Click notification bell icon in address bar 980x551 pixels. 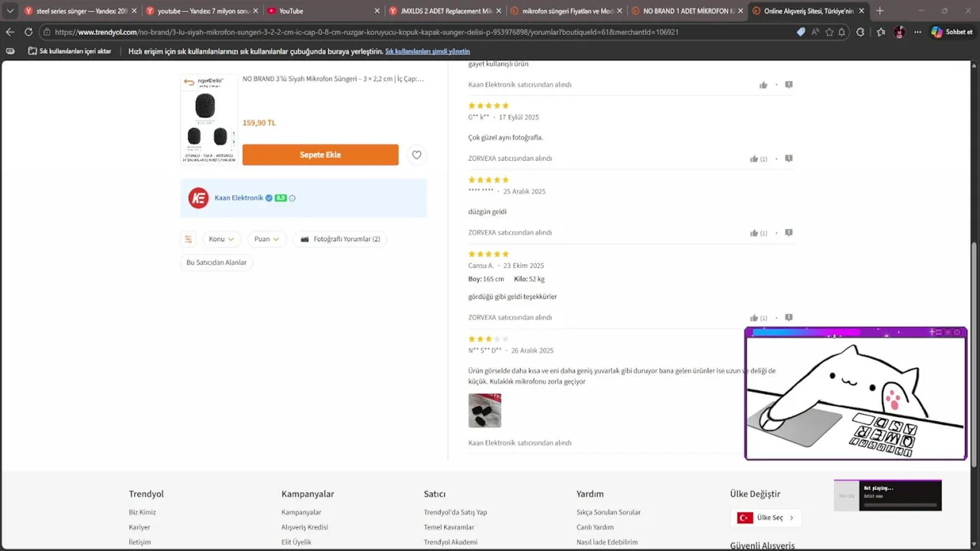(842, 32)
